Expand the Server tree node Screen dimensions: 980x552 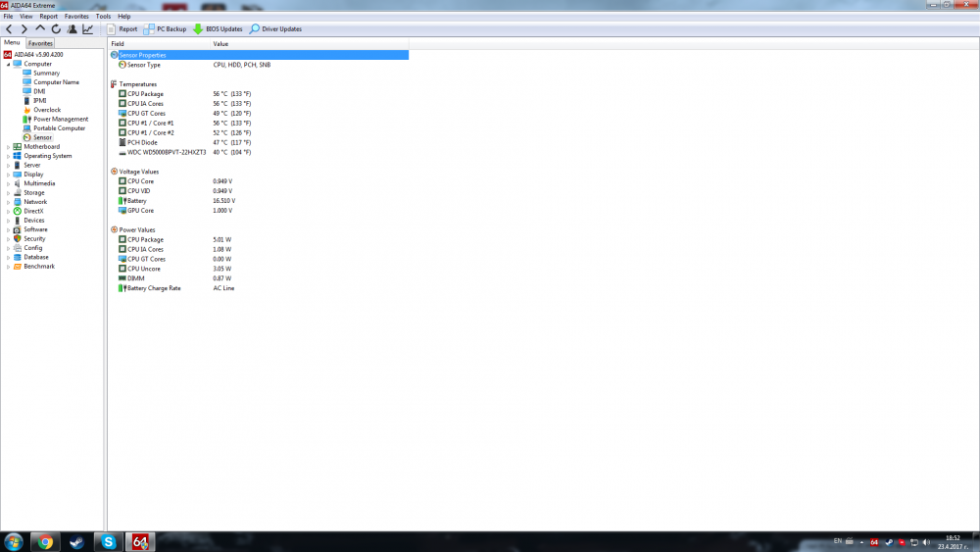(x=8, y=166)
